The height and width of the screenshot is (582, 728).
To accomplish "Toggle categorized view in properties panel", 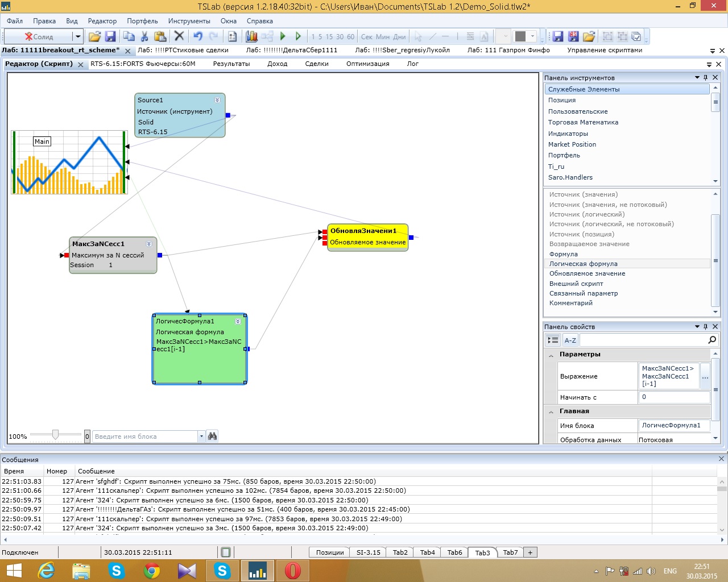I will (x=552, y=340).
